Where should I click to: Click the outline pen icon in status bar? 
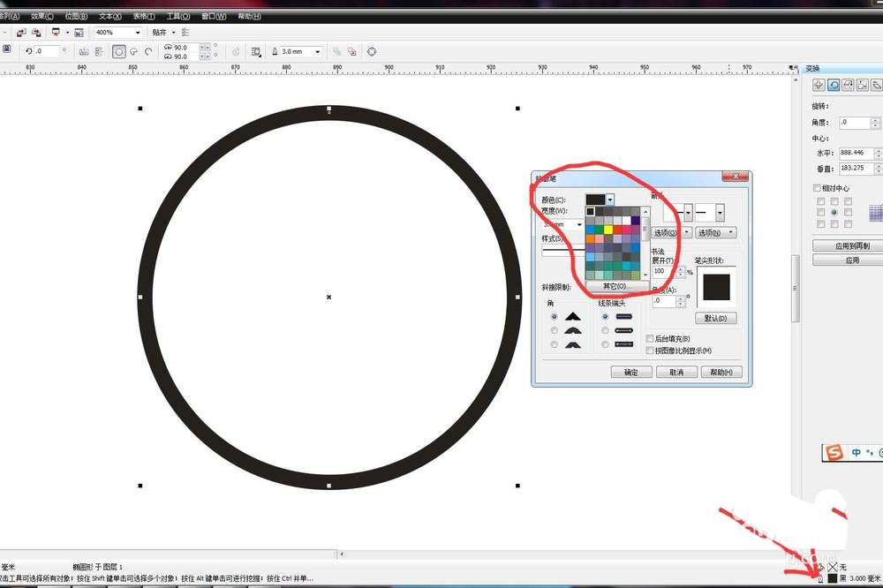(820, 578)
